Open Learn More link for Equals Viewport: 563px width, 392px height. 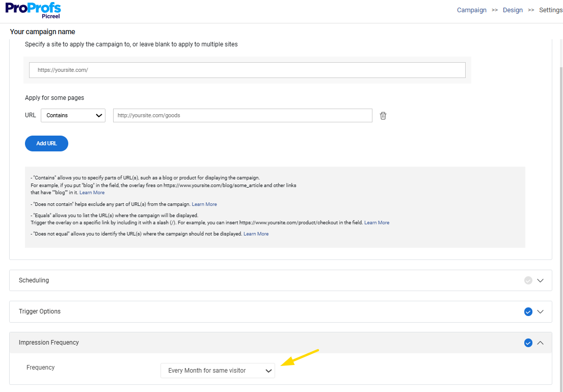tap(377, 223)
